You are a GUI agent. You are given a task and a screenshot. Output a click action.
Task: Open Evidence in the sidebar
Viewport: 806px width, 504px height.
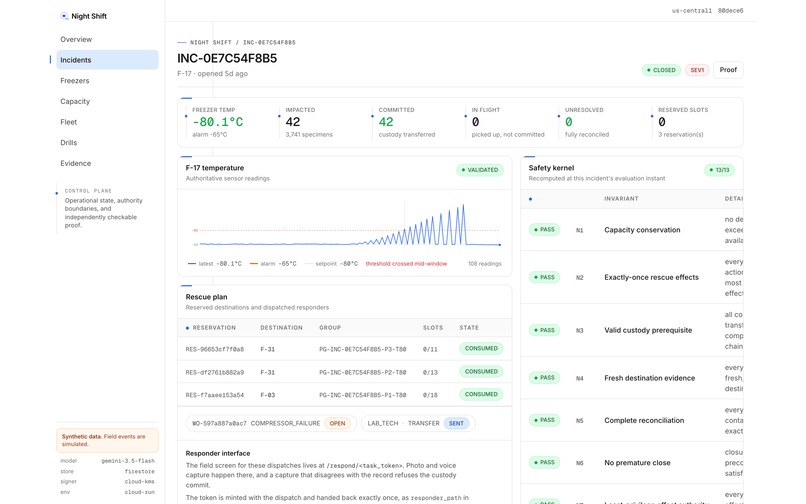coord(76,163)
